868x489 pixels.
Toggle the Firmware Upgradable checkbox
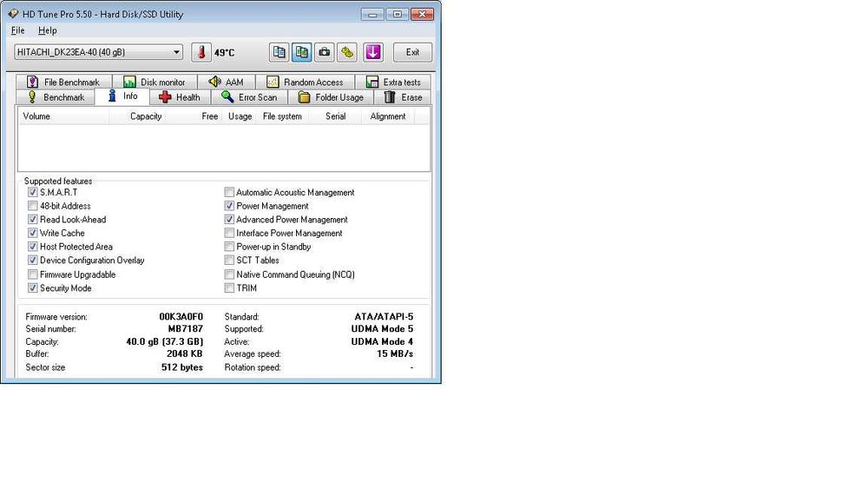33,274
